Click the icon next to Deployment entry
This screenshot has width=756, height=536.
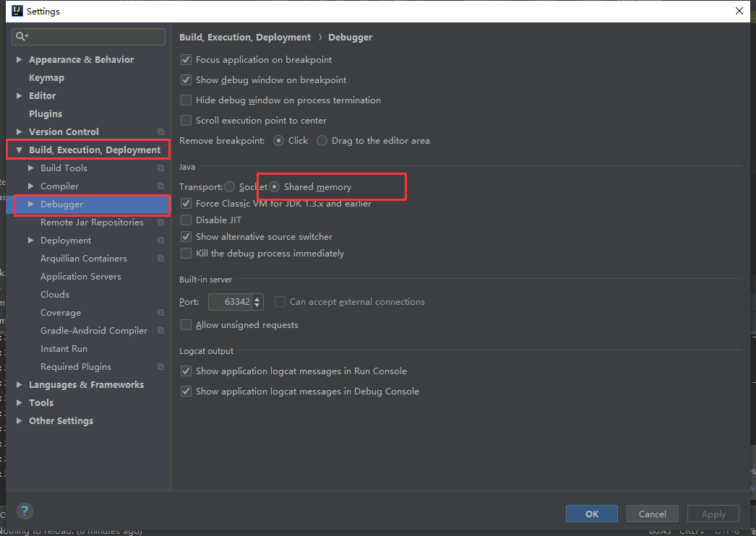coord(159,240)
